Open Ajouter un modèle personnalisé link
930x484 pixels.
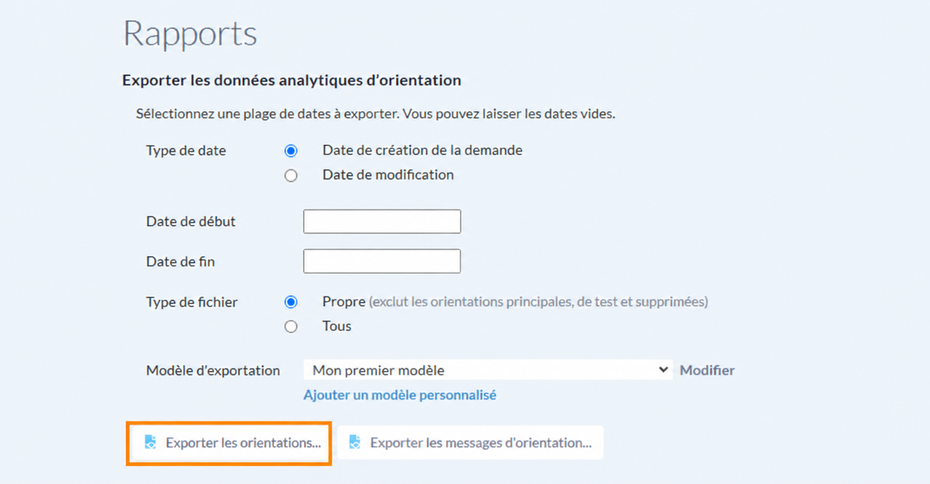(x=400, y=395)
